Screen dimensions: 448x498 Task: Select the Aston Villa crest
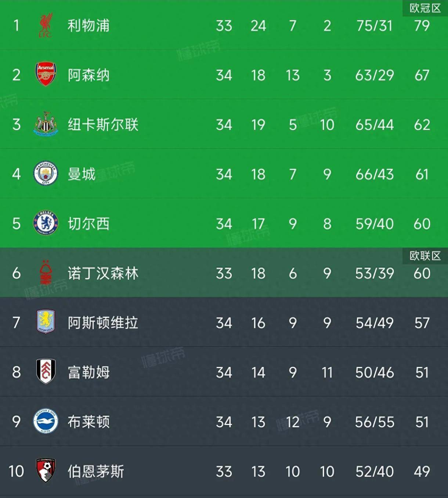click(x=46, y=322)
